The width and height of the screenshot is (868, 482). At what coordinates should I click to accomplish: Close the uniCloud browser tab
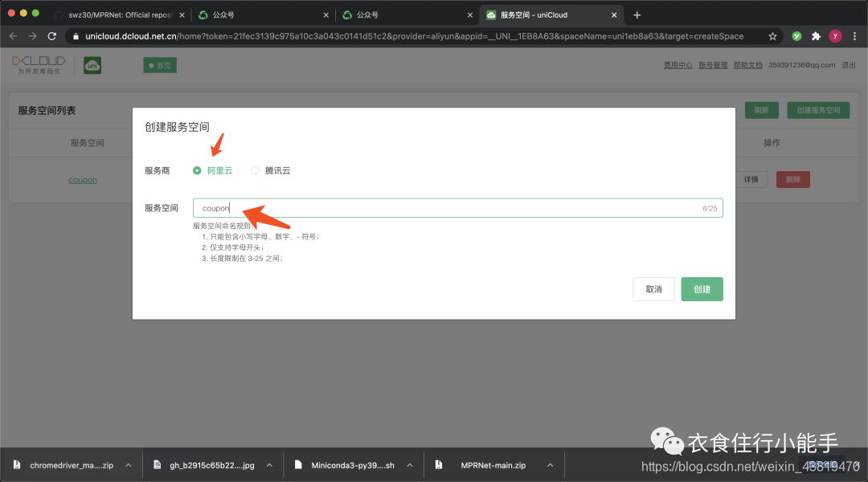(x=614, y=15)
